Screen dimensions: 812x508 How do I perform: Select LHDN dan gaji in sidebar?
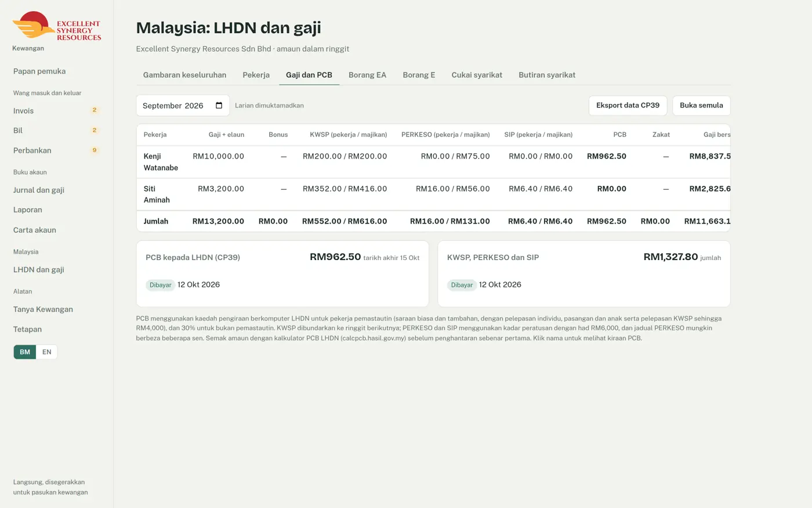[x=57, y=269]
